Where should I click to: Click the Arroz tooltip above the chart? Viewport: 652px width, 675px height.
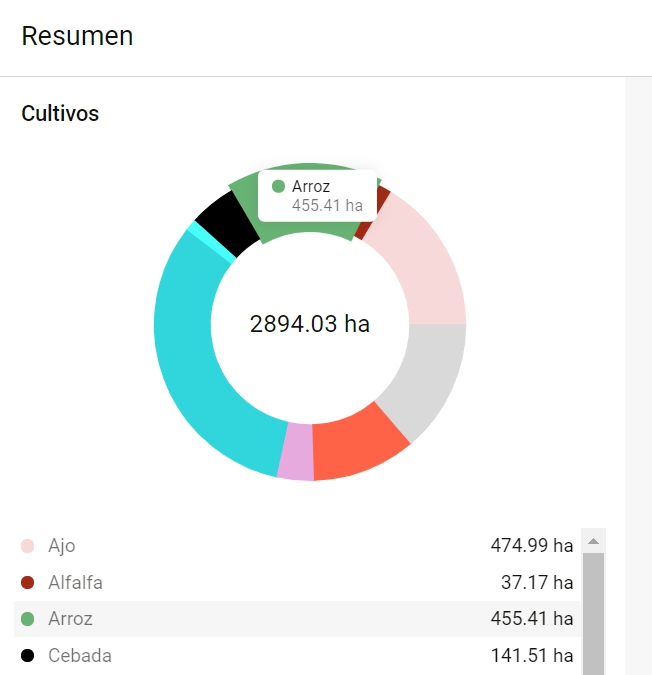(317, 195)
